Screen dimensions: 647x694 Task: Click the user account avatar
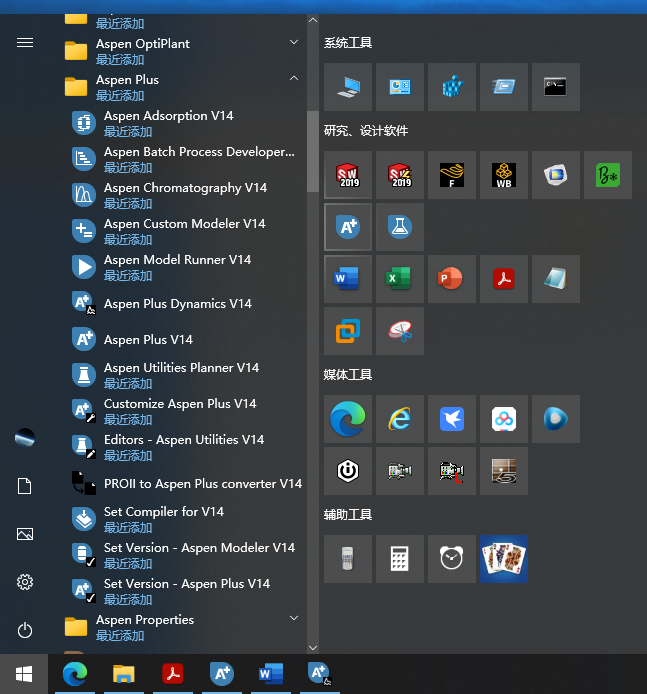[x=25, y=438]
